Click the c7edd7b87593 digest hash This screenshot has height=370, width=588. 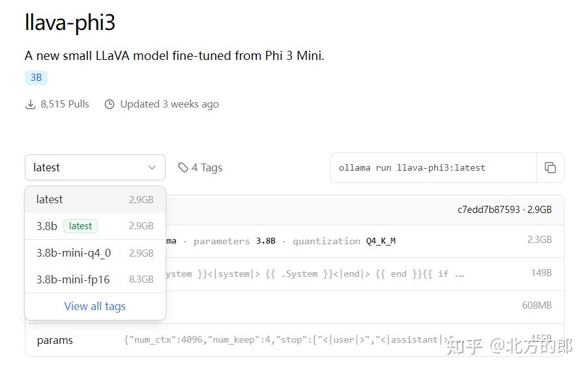pyautogui.click(x=488, y=210)
